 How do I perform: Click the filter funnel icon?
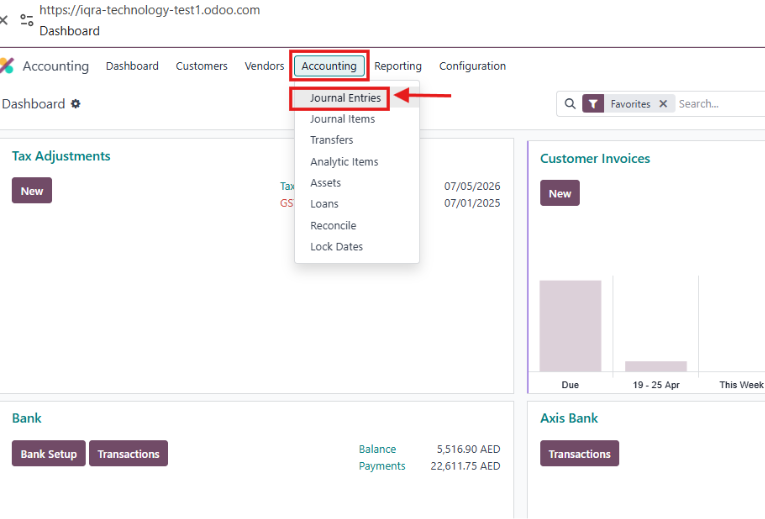pyautogui.click(x=593, y=103)
